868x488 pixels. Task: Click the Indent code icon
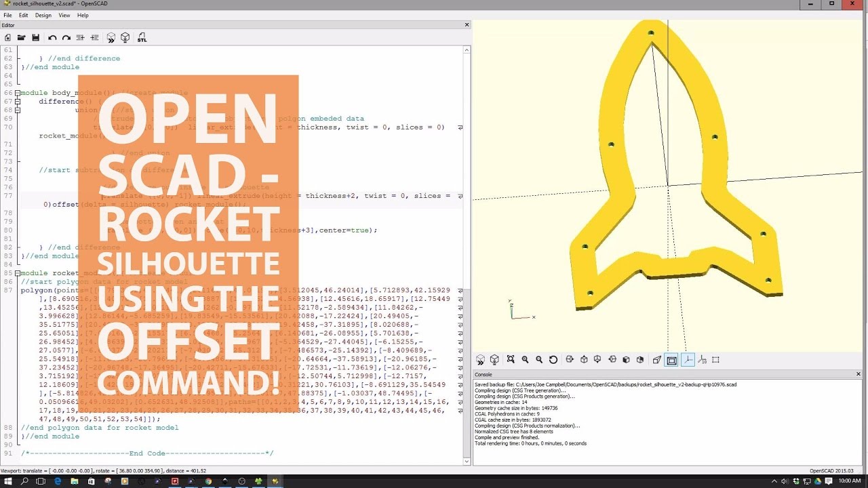click(95, 37)
